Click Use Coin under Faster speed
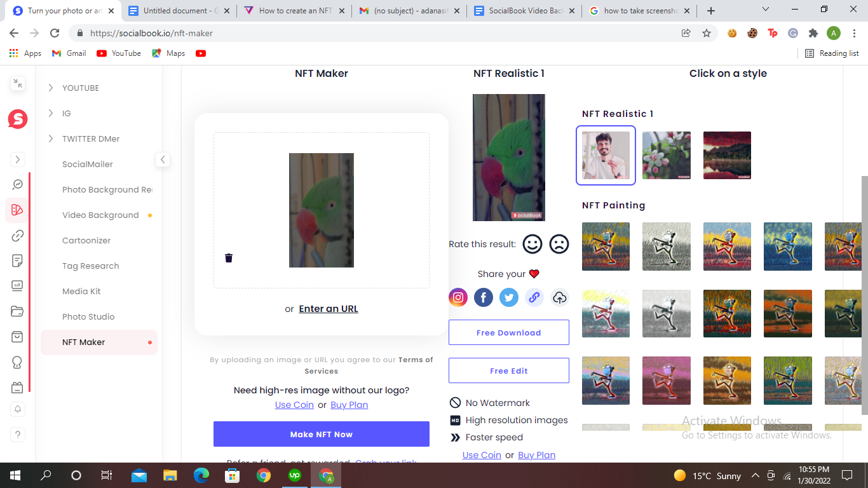Screen dimensions: 868x488 coord(482,455)
